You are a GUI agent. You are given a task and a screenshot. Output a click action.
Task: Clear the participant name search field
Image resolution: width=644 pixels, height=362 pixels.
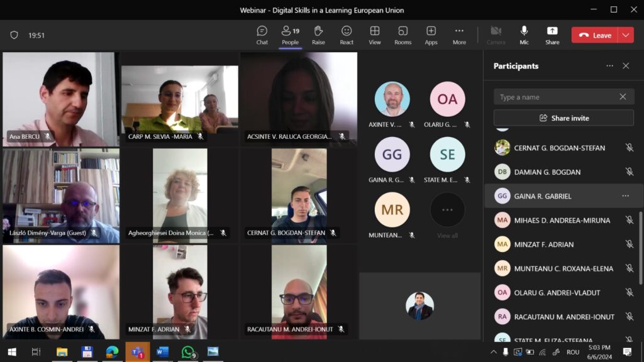623,97
